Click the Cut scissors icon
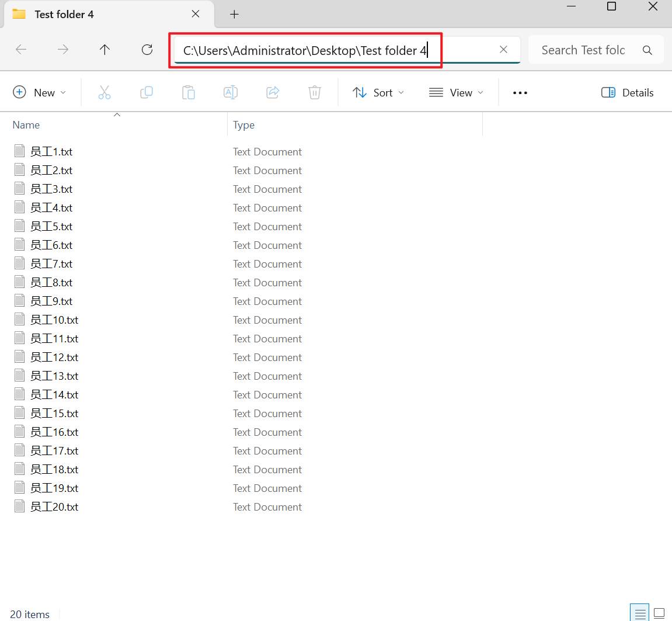Image resolution: width=672 pixels, height=621 pixels. 105,92
